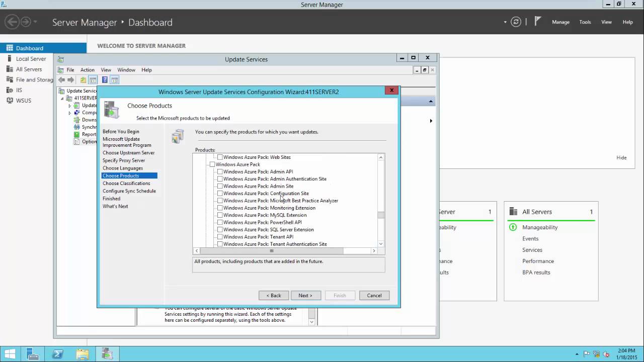644x362 pixels.
Task: Open File Explorer from the taskbar
Action: 83,354
